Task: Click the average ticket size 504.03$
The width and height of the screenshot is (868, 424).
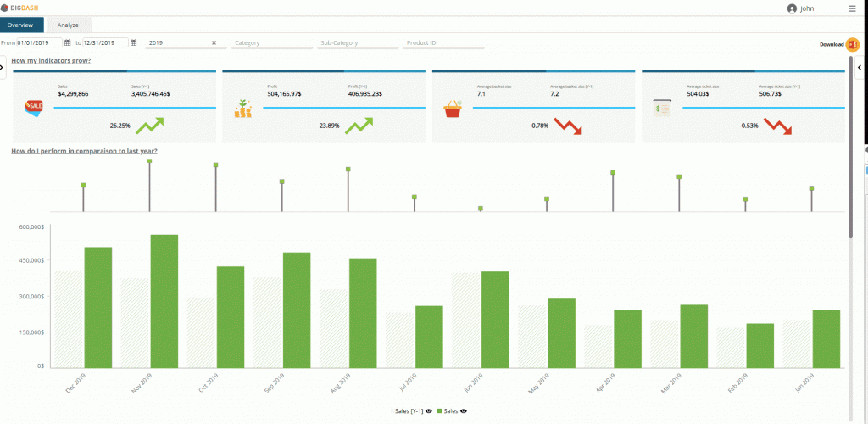Action: pyautogui.click(x=698, y=93)
